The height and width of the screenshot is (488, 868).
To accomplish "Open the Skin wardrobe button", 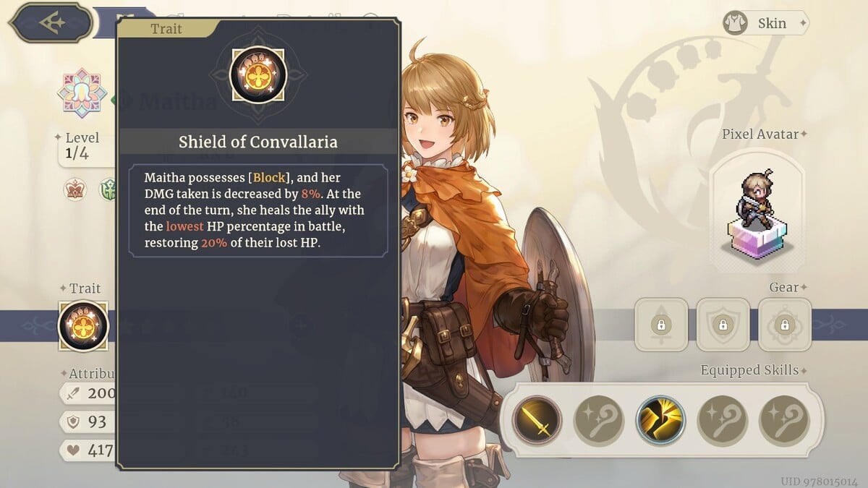I will click(766, 23).
